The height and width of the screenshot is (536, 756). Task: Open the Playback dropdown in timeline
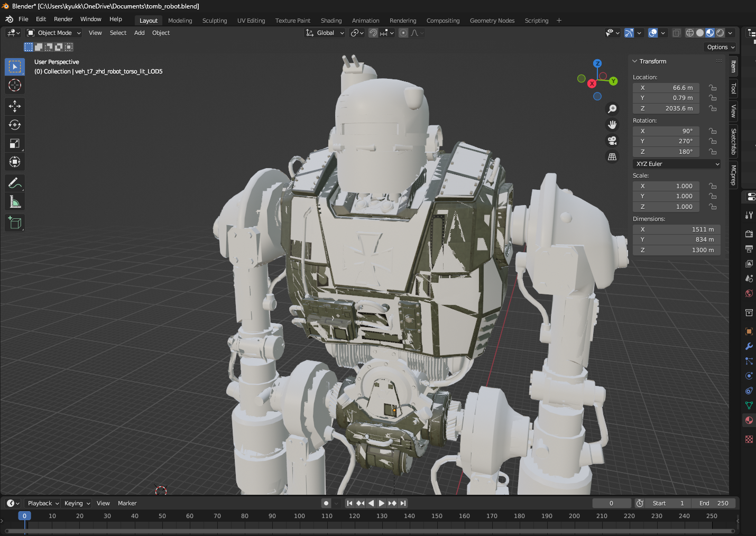[43, 503]
